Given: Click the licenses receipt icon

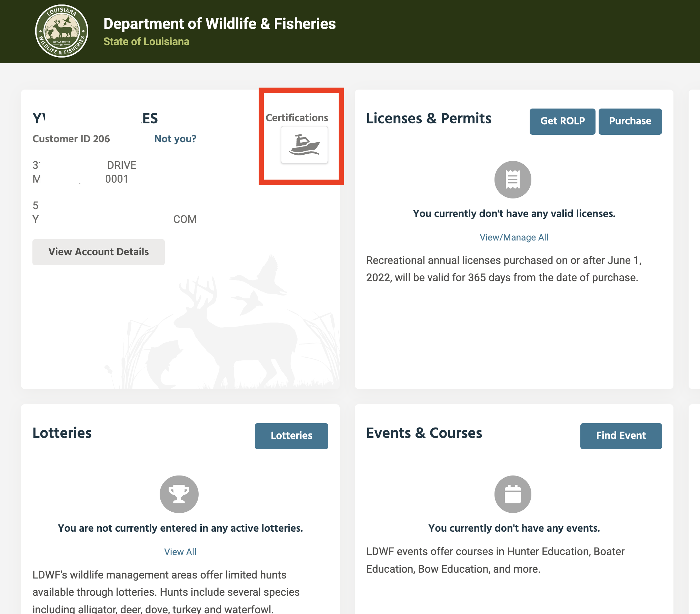Looking at the screenshot, I should point(513,180).
